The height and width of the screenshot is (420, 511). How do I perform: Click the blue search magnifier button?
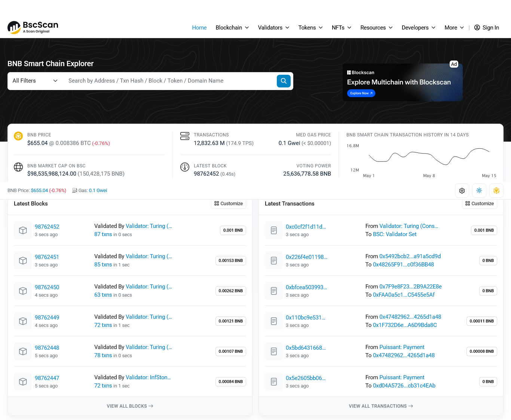tap(284, 81)
